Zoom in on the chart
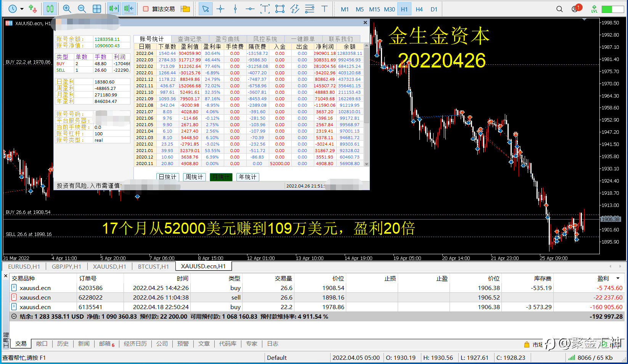Screen dimensions: 628x364 click(x=67, y=9)
